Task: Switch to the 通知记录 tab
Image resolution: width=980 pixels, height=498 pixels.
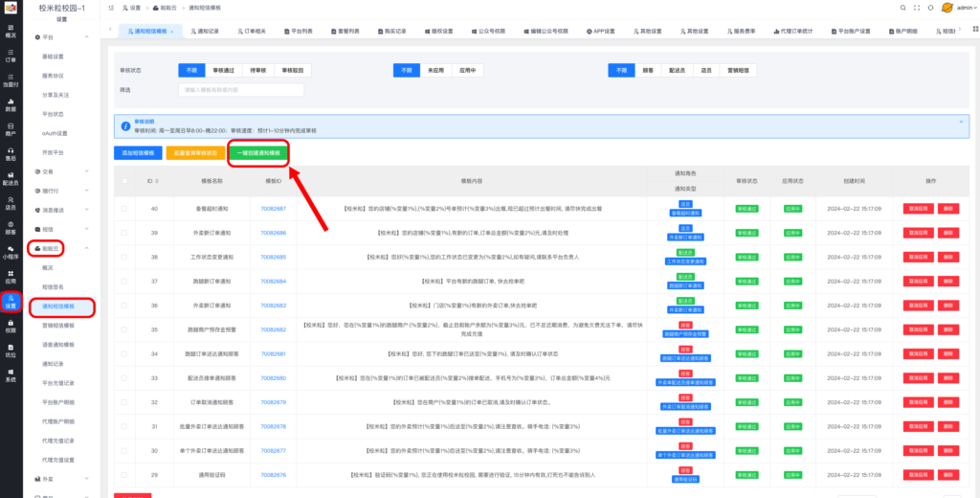Action: tap(205, 32)
